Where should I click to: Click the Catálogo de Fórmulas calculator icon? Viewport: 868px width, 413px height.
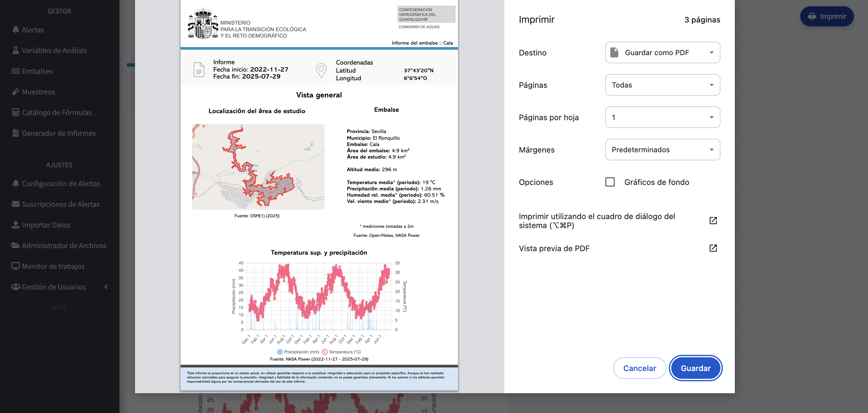16,112
